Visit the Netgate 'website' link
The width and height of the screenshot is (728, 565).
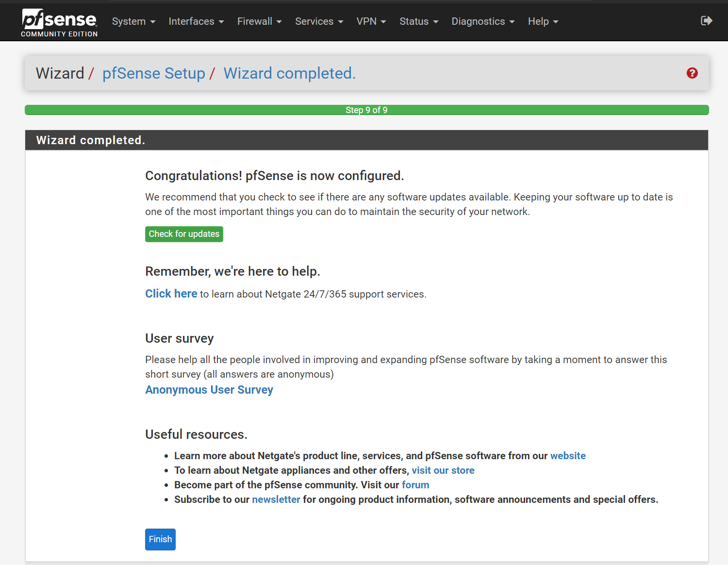568,456
